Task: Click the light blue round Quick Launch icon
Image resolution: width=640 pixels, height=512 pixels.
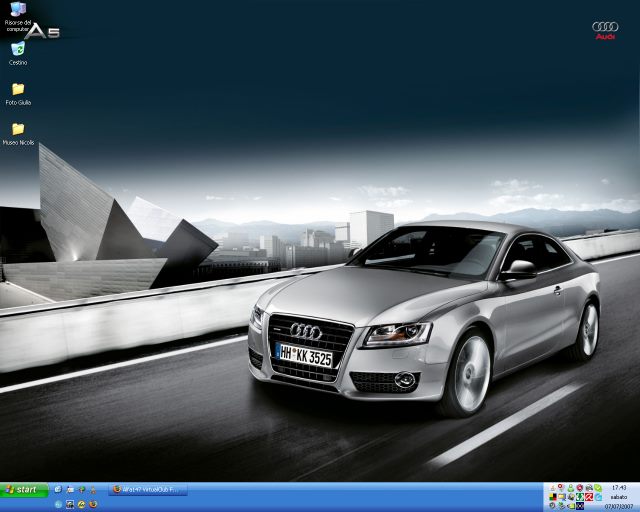Action: click(x=58, y=504)
